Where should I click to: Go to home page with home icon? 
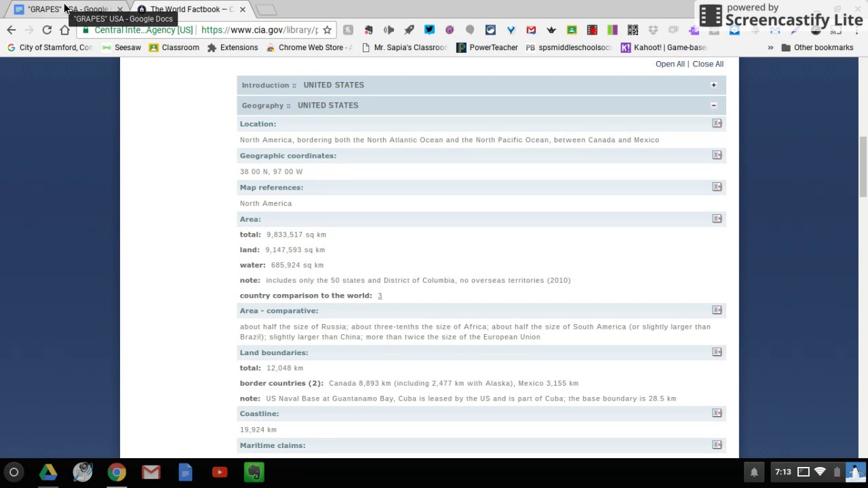(x=64, y=30)
